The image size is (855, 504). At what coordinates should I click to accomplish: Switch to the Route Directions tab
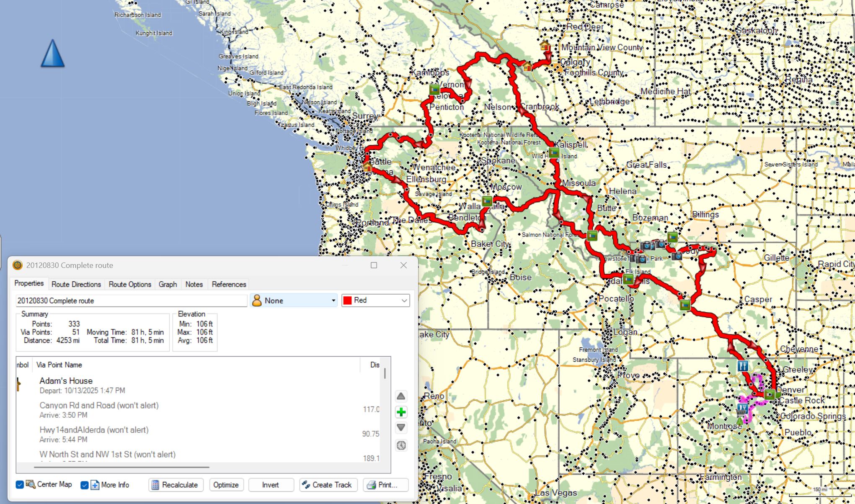76,284
